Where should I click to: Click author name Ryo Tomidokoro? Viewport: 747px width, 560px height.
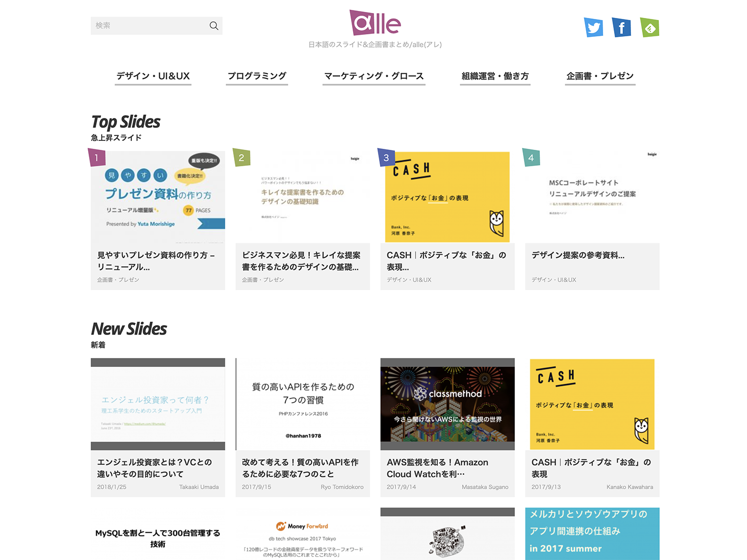point(342,487)
